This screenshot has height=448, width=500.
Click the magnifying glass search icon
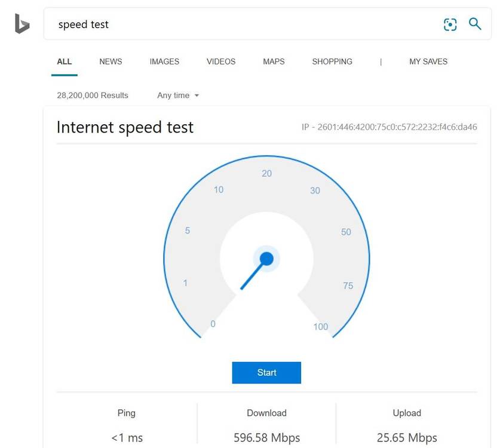(475, 24)
